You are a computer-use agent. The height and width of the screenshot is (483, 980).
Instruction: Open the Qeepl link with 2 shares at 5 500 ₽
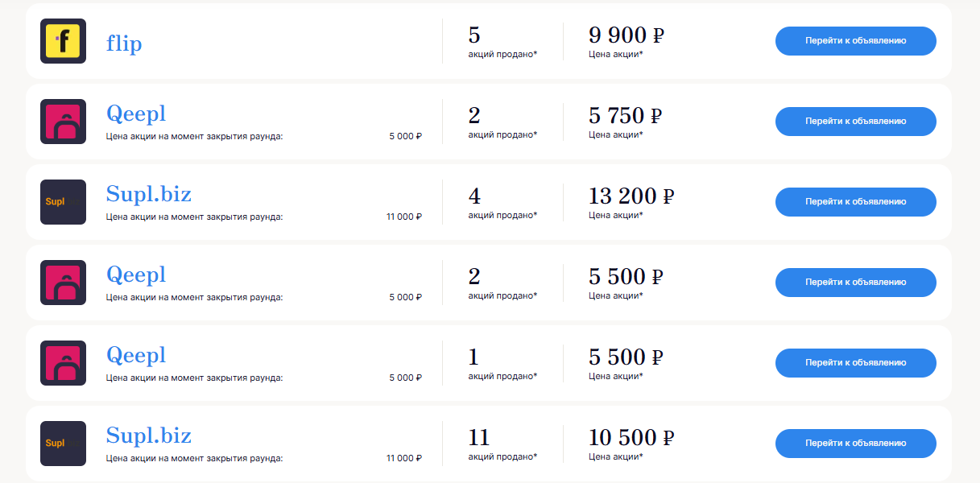click(136, 275)
